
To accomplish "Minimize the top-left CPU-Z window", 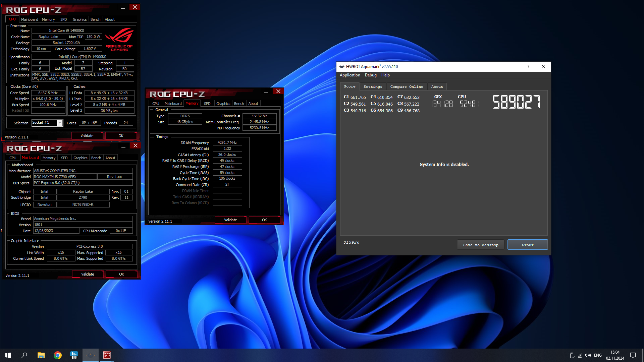I will click(123, 8).
